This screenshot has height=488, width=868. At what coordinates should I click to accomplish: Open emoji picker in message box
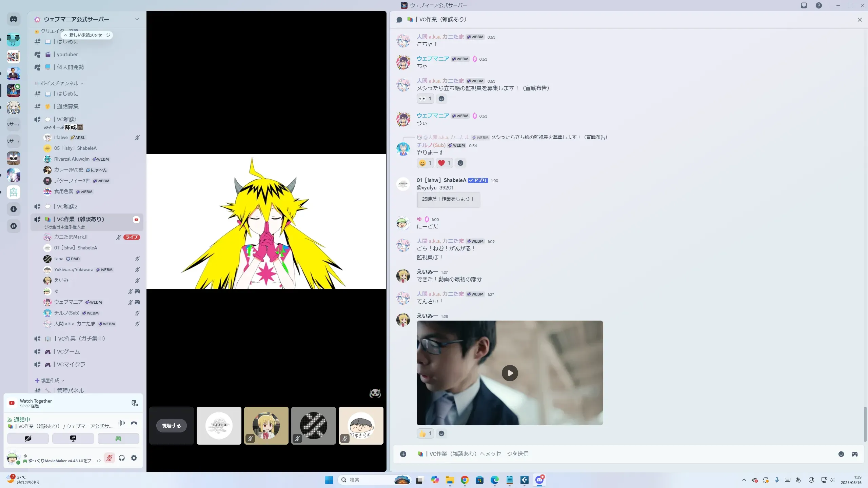point(841,454)
